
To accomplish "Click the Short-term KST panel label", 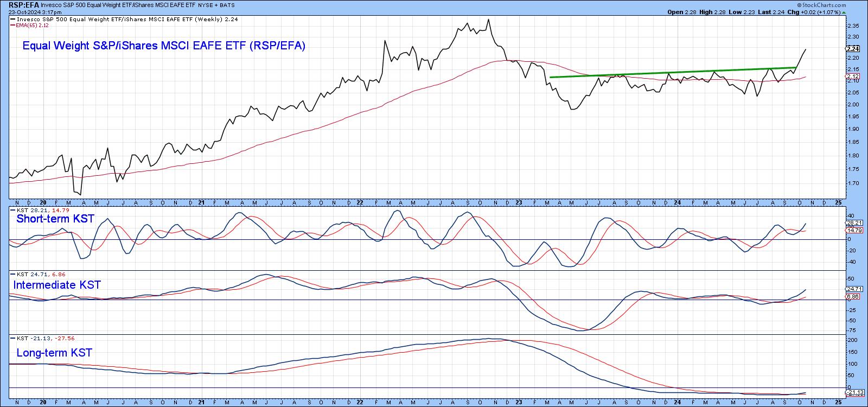I will pyautogui.click(x=55, y=219).
